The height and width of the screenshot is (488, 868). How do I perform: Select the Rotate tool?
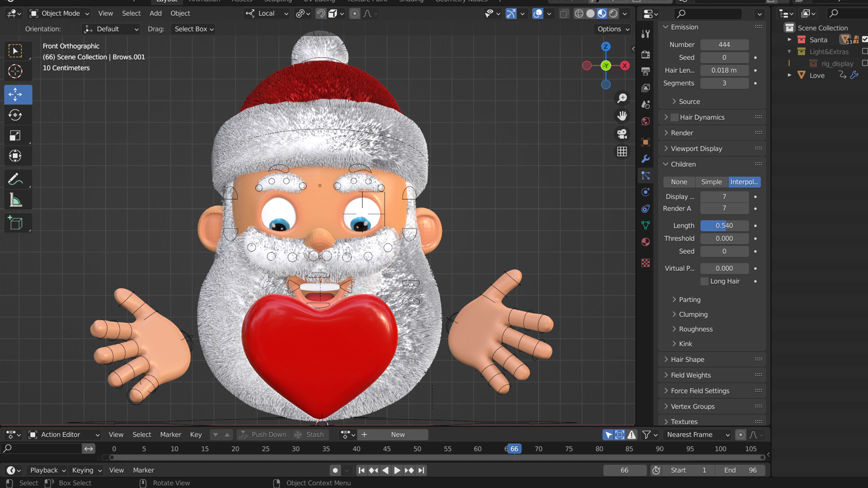15,115
